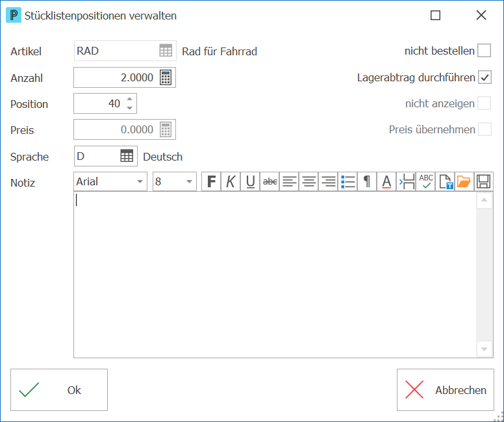Center-align the note text

tap(309, 181)
